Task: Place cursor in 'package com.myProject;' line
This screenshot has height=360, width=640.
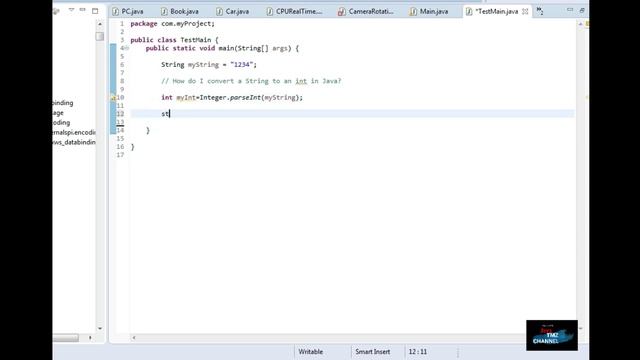Action: pyautogui.click(x=172, y=24)
